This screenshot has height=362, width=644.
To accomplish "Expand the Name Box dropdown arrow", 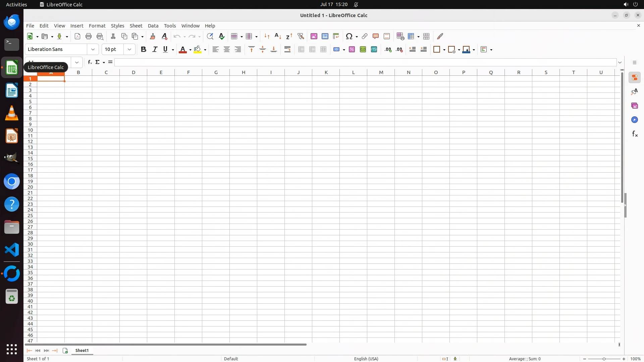I will [x=77, y=62].
